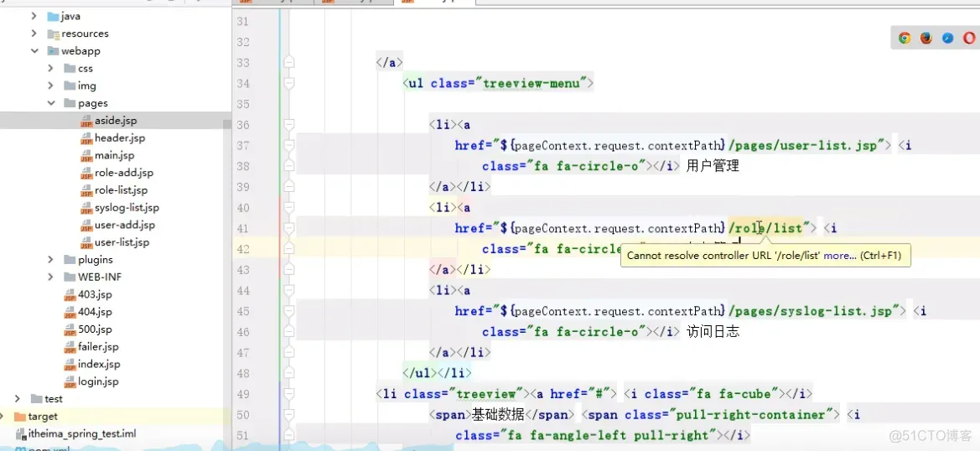
Task: Click the blue java source folder icon
Action: (53, 16)
